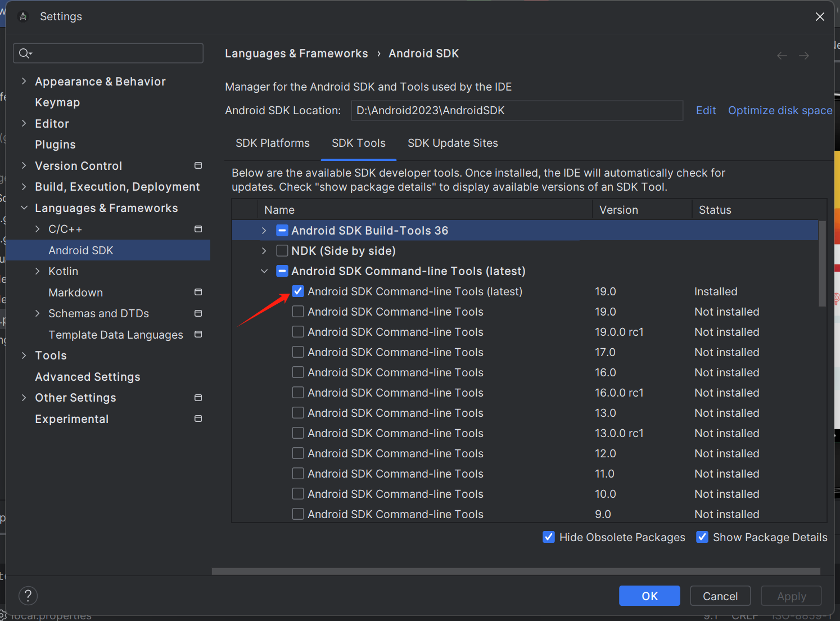
Task: Check Command-line Tools version 17.0
Action: 298,352
